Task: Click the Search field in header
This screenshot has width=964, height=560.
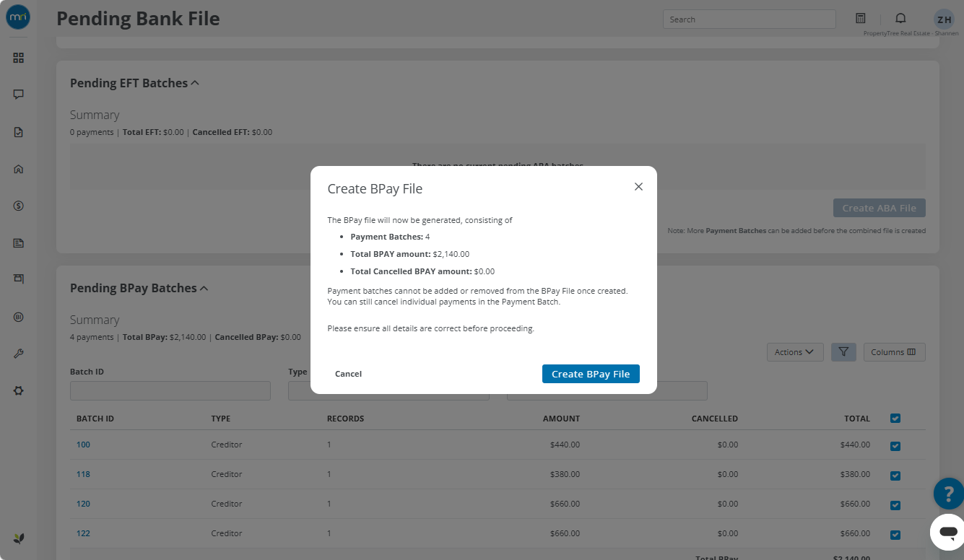Action: (749, 19)
